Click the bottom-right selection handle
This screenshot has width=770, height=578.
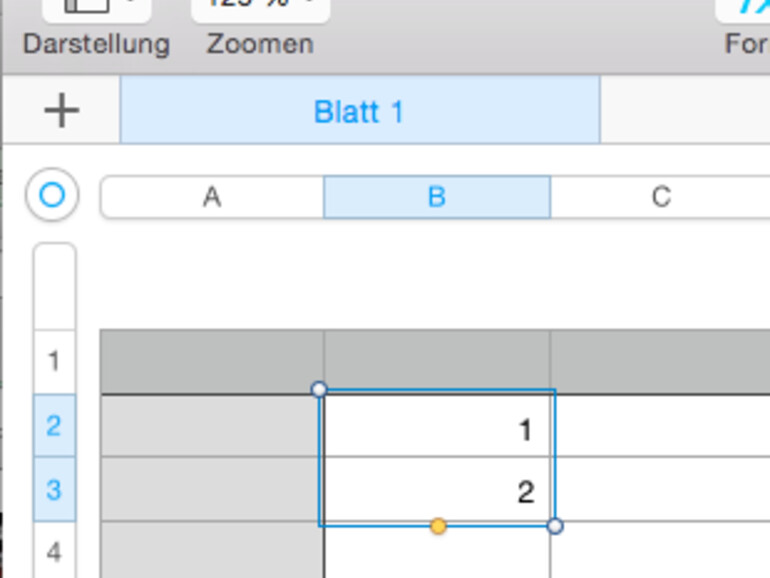pos(555,526)
